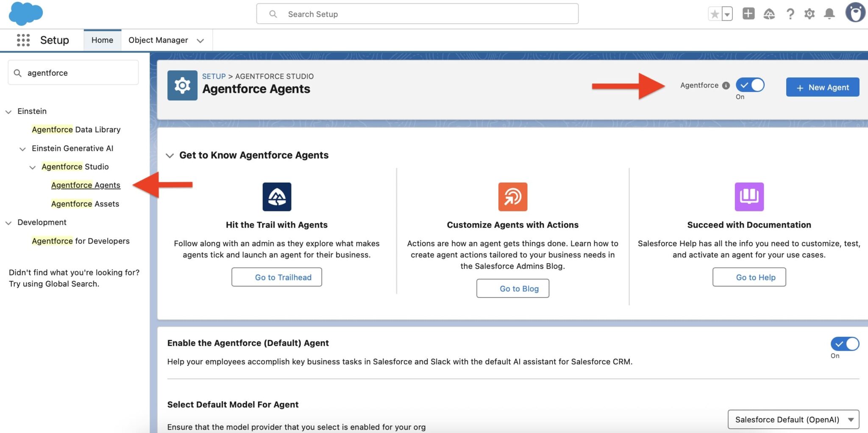The height and width of the screenshot is (433, 868).
Task: Click the Salesforce cloud logo
Action: coord(25,14)
